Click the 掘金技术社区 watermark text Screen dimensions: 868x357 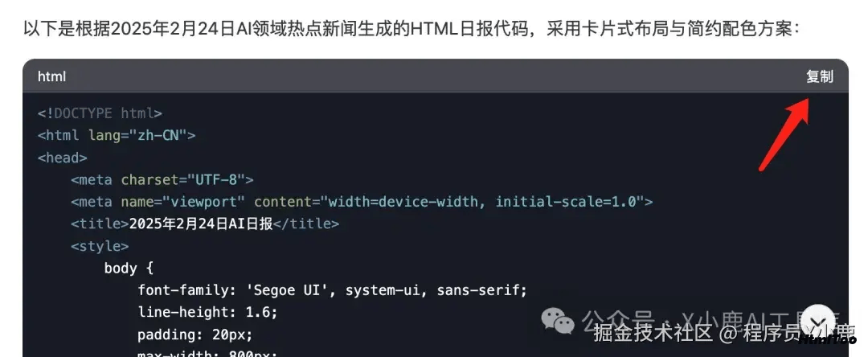(x=653, y=333)
